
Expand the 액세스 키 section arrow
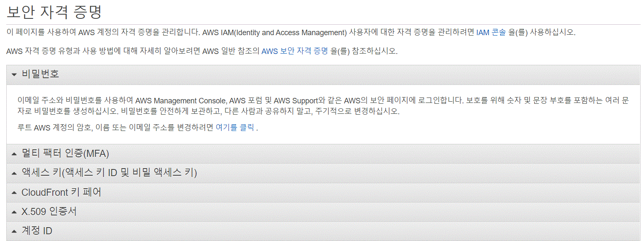tap(14, 173)
